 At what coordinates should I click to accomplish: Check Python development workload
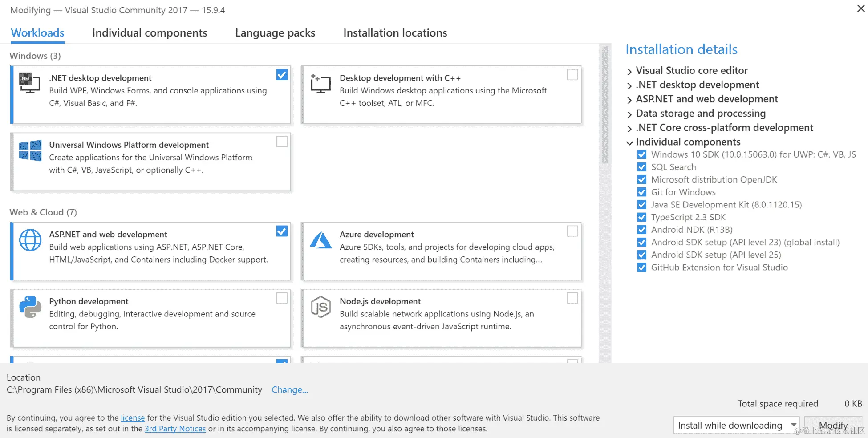(x=282, y=298)
